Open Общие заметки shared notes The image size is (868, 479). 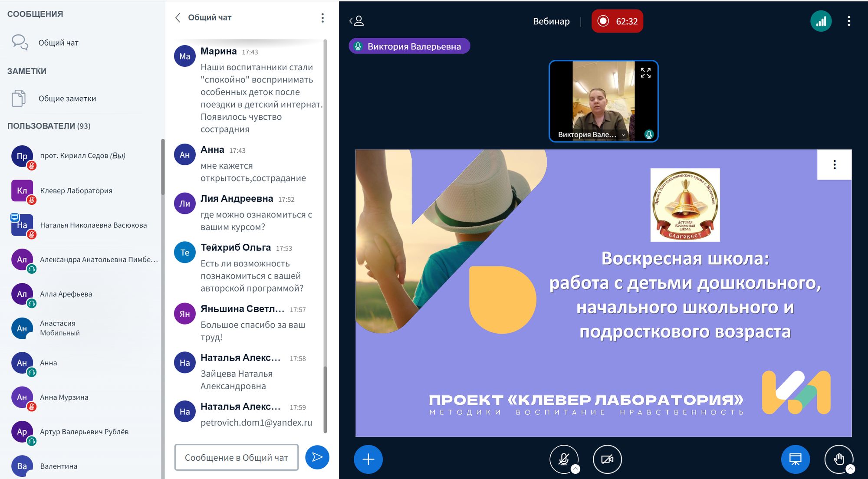(x=67, y=98)
